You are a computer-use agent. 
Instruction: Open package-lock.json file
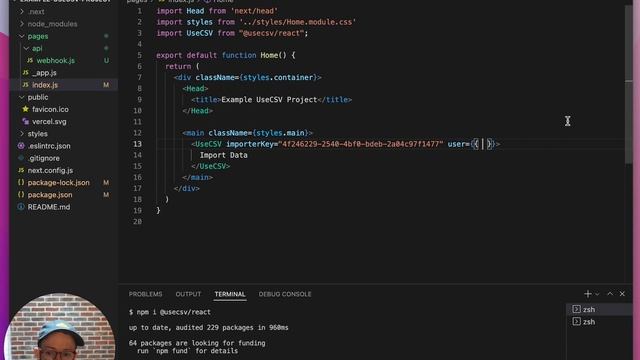58,182
